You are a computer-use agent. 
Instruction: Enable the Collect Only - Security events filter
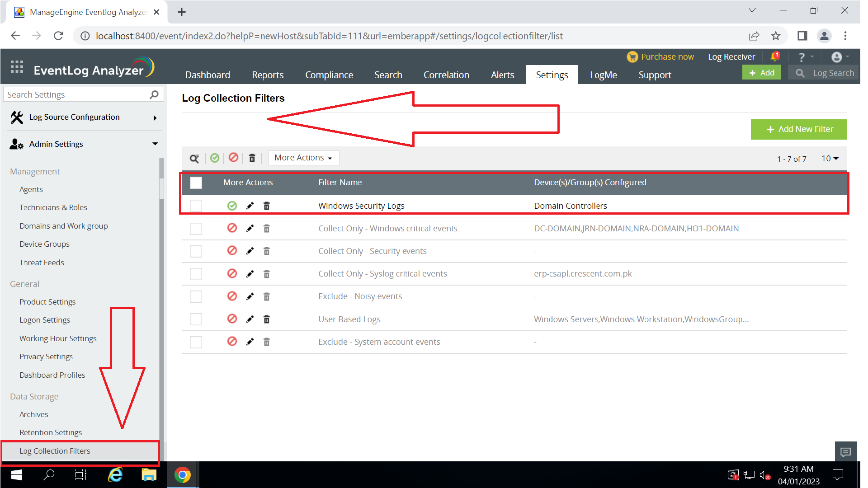tap(232, 251)
